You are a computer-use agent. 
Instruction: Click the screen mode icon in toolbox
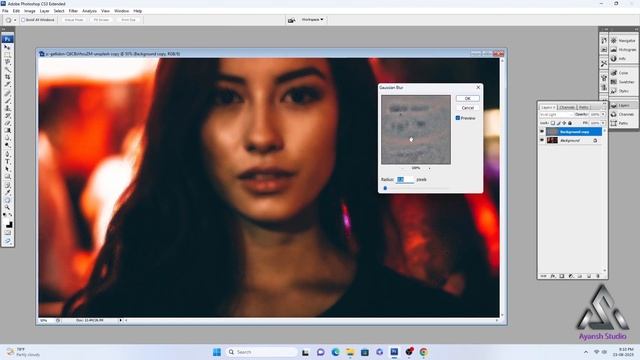coord(7,241)
